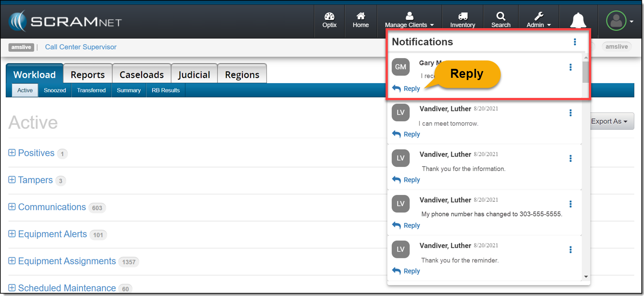The image size is (644, 296).
Task: Switch to the Caseloads tab
Action: tap(142, 74)
